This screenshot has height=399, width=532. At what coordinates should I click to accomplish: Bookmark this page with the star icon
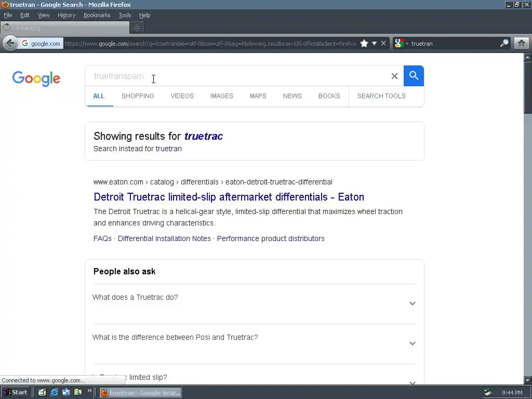coord(364,44)
